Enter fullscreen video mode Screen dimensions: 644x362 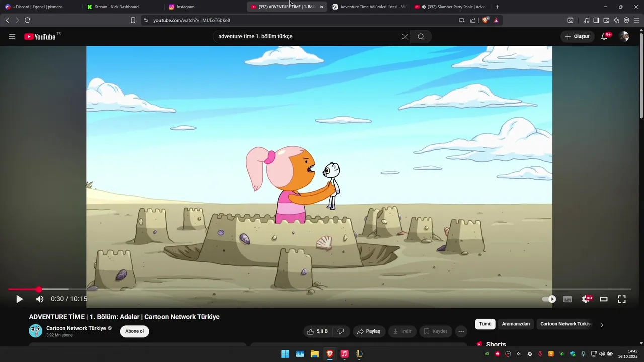click(x=622, y=299)
